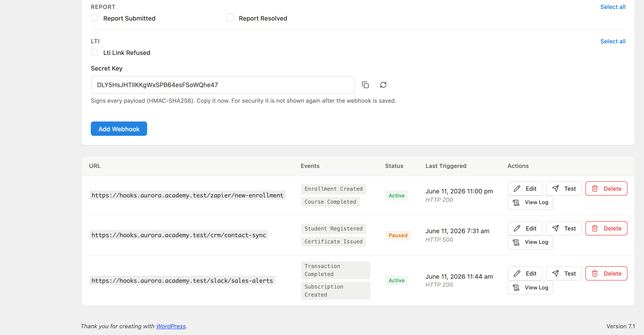
Task: Edit the crm contact-sync webhook
Action: 525,228
